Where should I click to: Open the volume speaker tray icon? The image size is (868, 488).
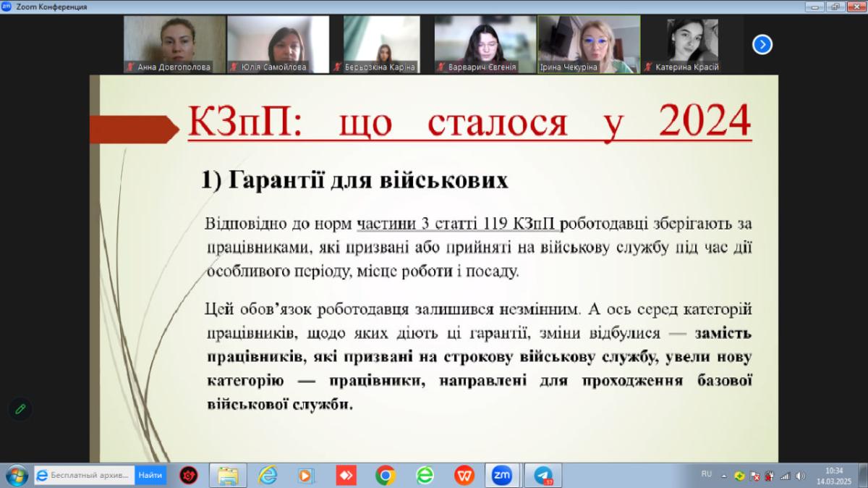point(800,476)
